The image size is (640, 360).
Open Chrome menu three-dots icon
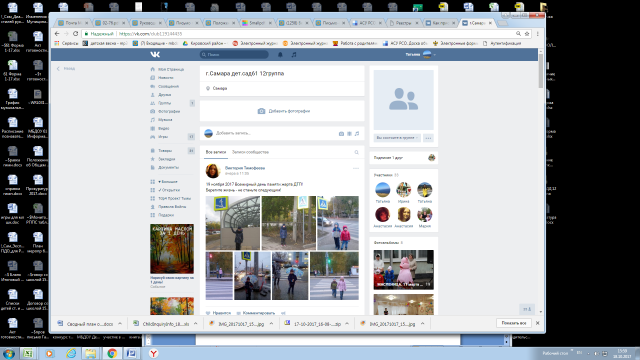point(538,34)
